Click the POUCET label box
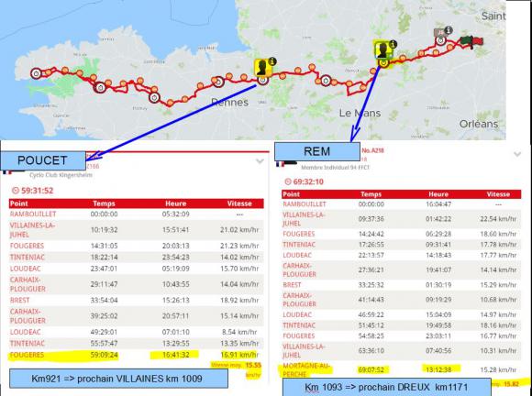The image size is (532, 396). [42, 160]
